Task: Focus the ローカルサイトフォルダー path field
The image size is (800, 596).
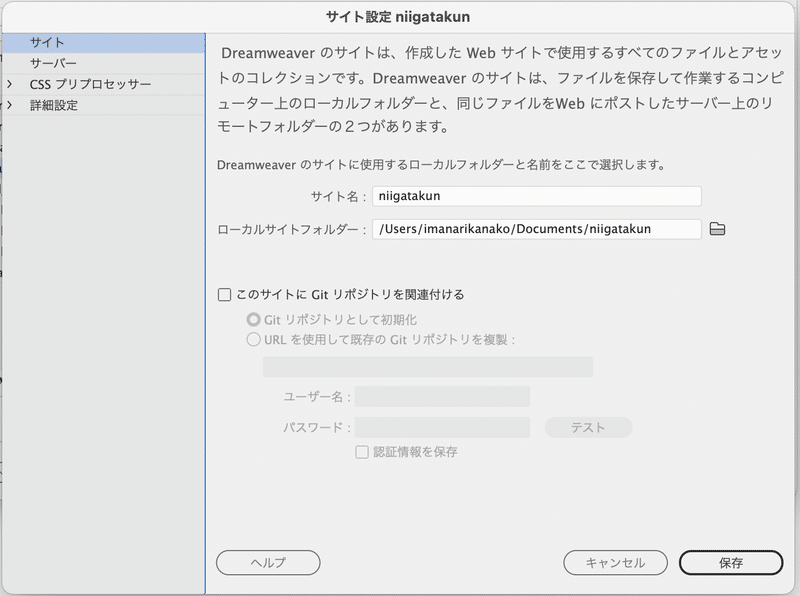Action: click(x=537, y=229)
